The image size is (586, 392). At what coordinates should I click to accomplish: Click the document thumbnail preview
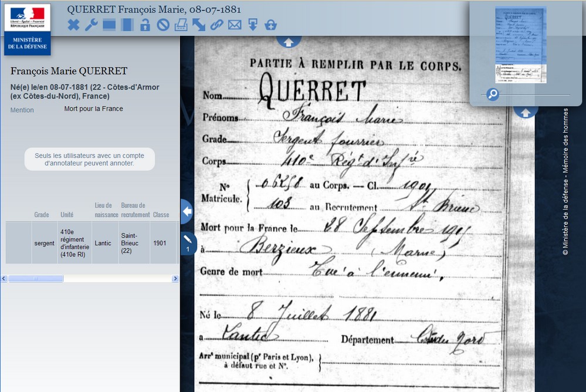(520, 45)
